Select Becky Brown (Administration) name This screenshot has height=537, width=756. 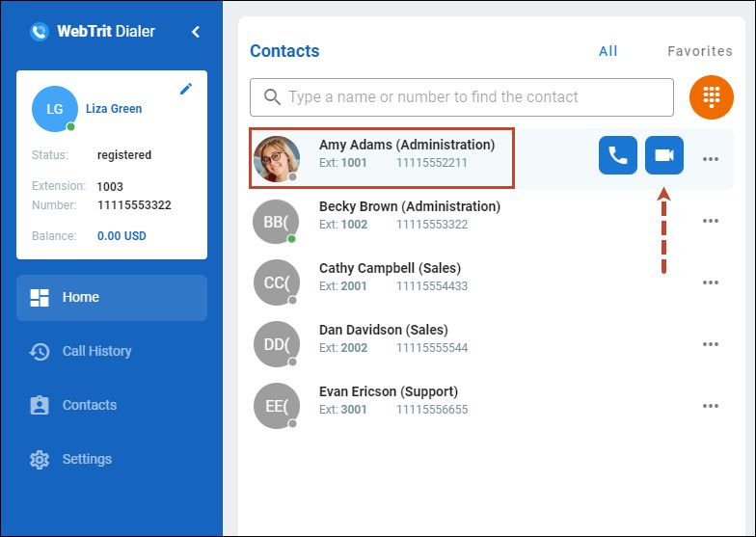[x=410, y=206]
